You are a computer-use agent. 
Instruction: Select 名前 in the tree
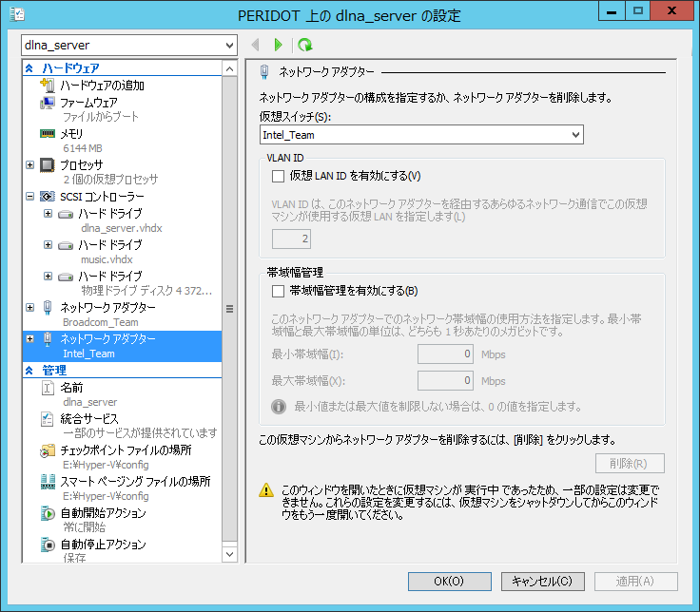tap(71, 388)
